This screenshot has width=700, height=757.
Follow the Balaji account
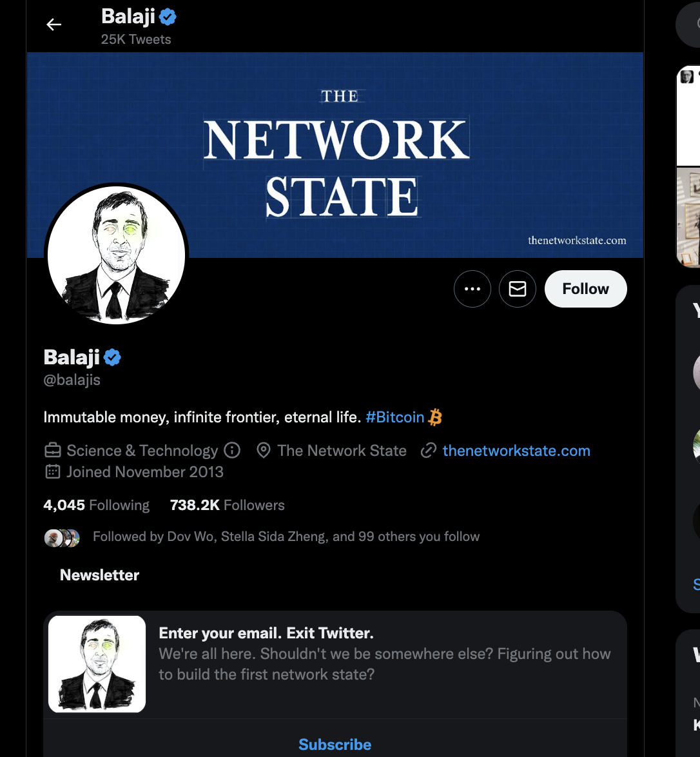coord(585,289)
